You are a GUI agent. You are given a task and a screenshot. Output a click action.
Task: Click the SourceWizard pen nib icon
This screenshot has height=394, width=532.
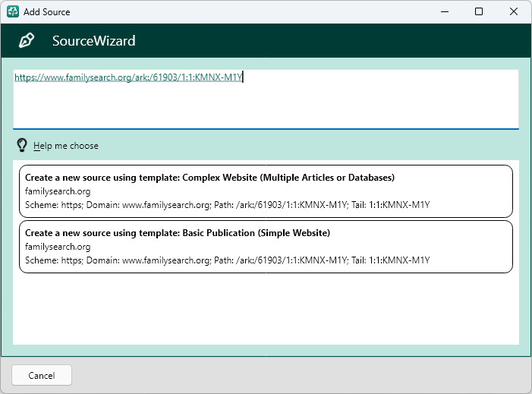pos(26,41)
